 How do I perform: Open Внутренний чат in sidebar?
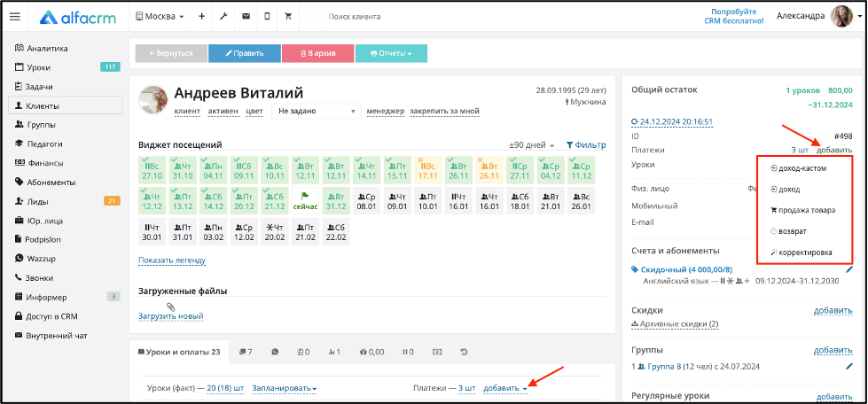(x=57, y=336)
